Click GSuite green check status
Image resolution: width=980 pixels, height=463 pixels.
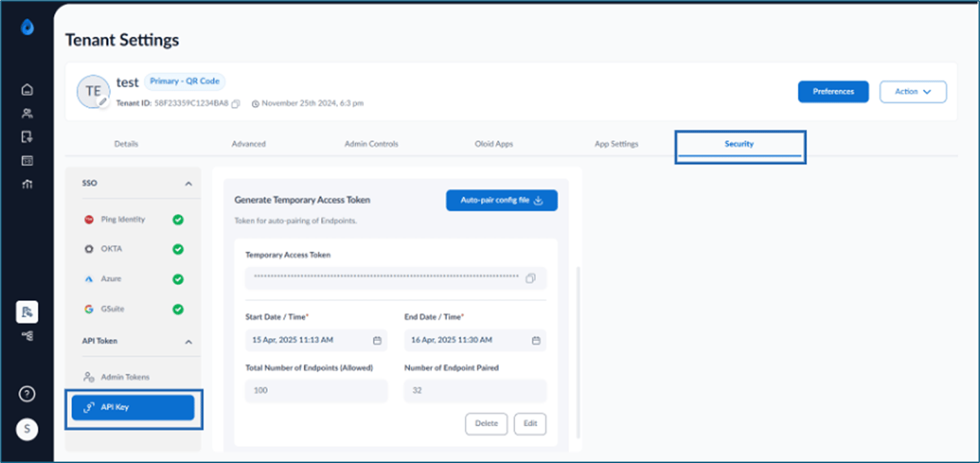point(178,309)
